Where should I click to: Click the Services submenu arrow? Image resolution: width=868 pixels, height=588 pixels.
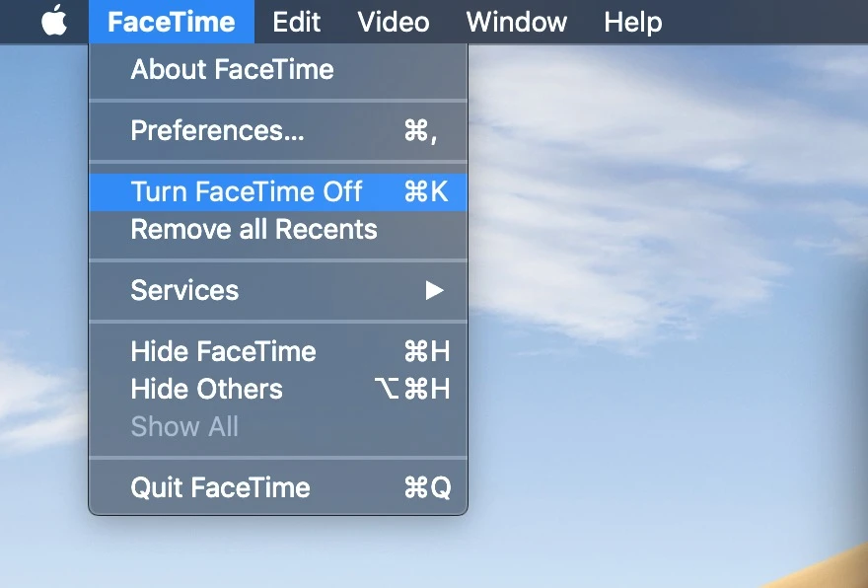[434, 291]
